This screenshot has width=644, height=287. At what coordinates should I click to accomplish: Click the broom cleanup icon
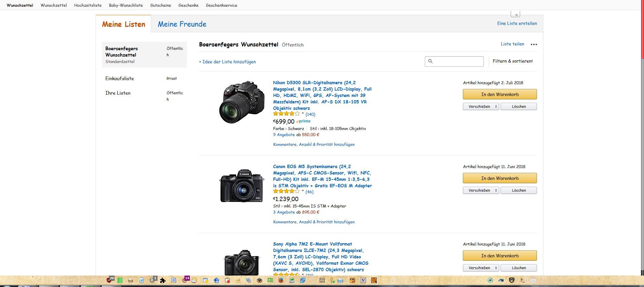238,280
